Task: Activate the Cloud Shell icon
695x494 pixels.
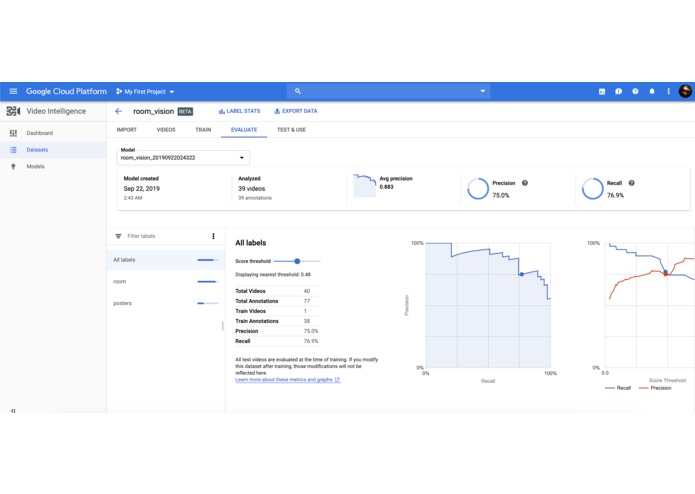Action: tap(602, 92)
